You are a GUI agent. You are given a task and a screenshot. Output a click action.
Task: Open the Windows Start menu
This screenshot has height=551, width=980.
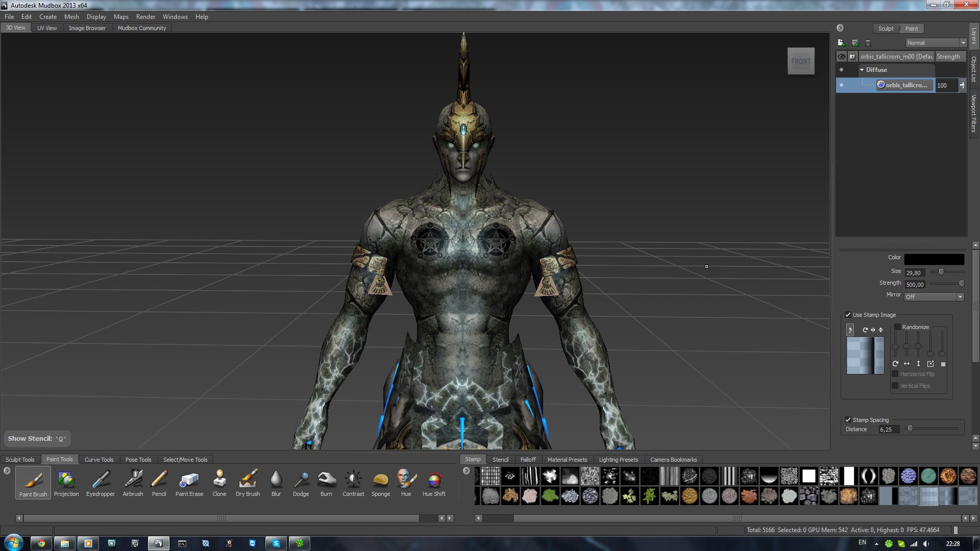(14, 542)
